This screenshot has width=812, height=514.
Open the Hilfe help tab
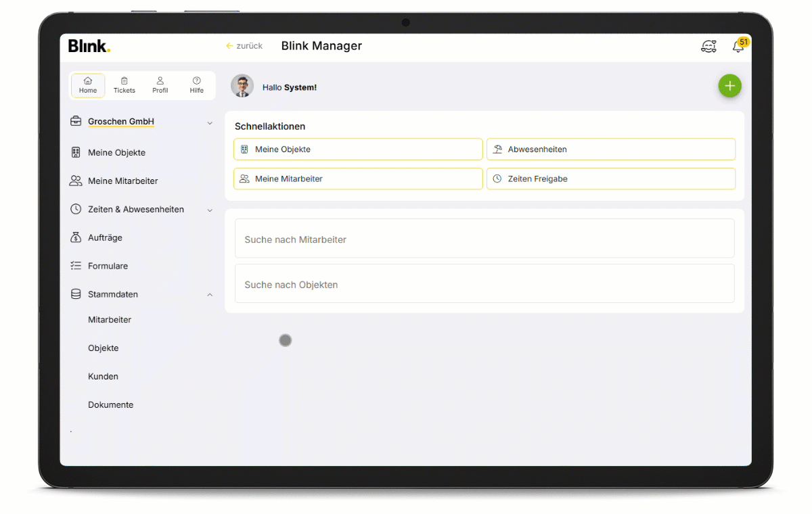click(x=197, y=85)
